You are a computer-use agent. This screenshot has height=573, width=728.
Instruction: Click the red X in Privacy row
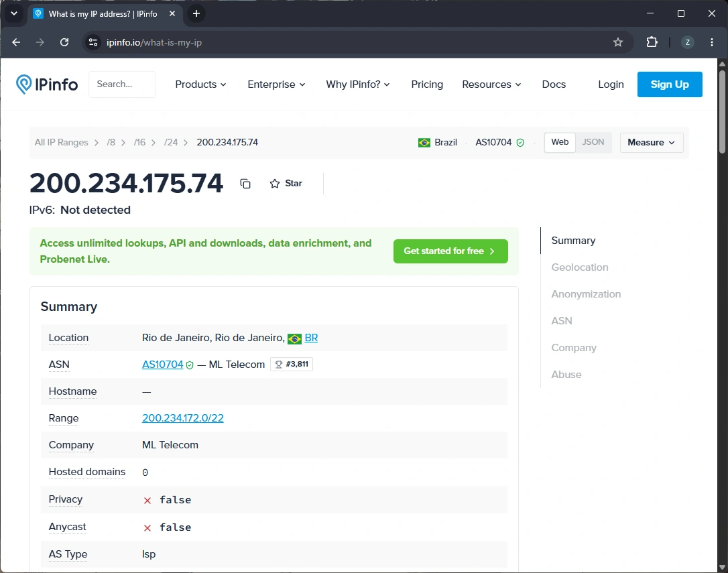pyautogui.click(x=147, y=501)
